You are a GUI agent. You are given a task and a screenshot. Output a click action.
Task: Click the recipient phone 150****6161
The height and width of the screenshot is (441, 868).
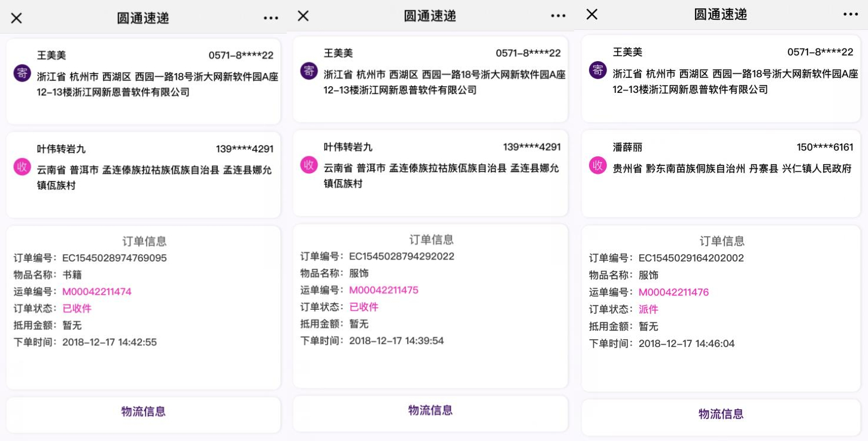click(825, 147)
